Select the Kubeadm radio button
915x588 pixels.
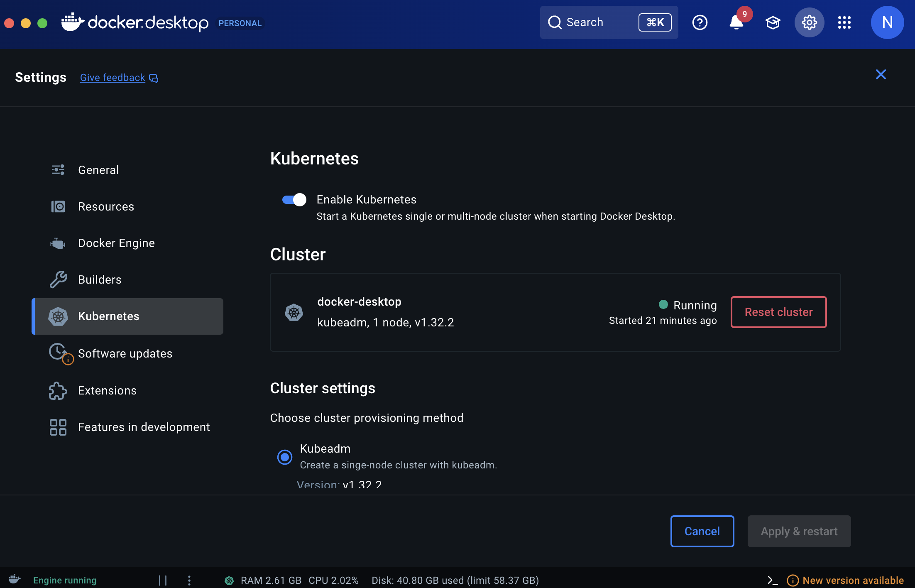tap(285, 457)
